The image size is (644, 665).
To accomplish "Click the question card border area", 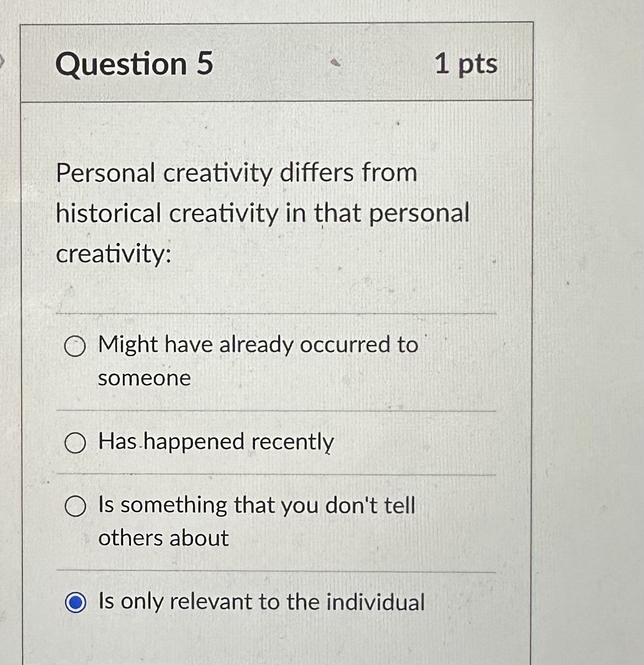I will (x=532, y=305).
